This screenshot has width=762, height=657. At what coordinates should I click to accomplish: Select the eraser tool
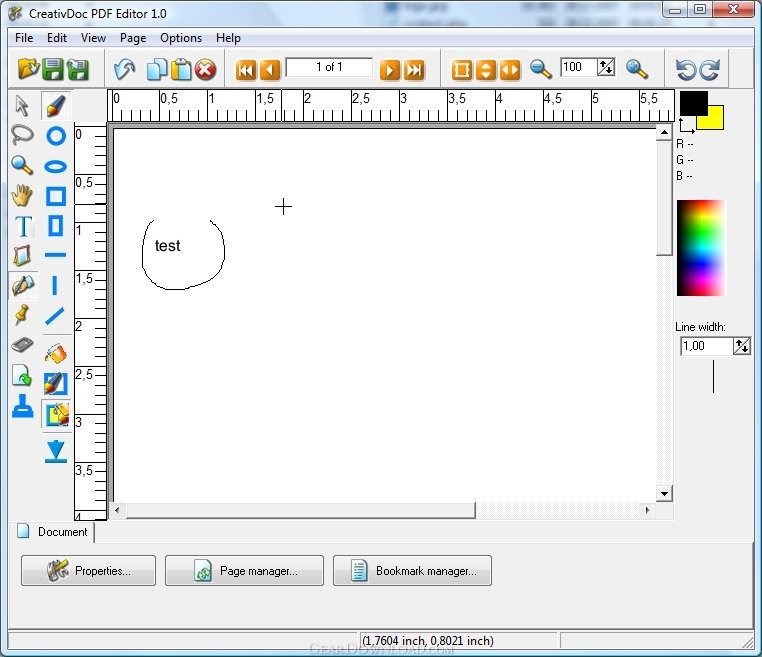tap(22, 345)
